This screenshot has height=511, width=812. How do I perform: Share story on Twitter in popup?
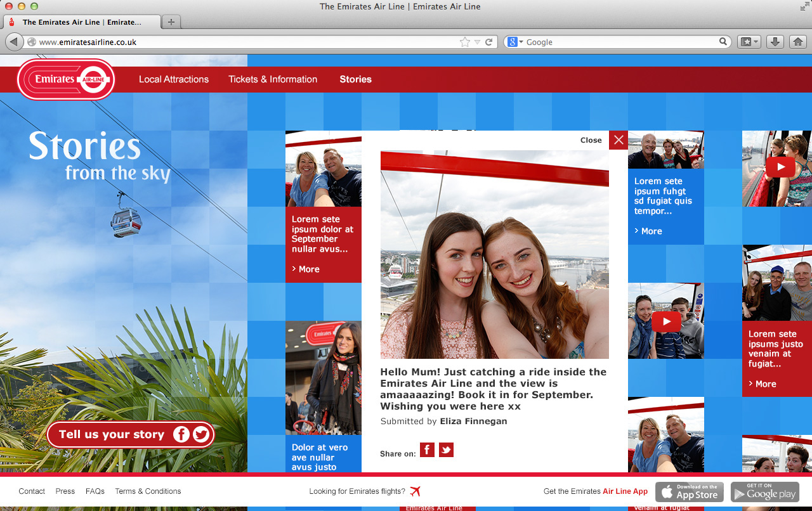[446, 450]
